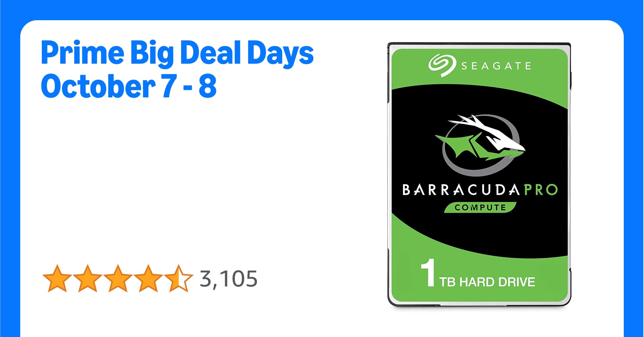Click the half-filled fifth rating star
This screenshot has height=337, width=644.
click(x=178, y=278)
